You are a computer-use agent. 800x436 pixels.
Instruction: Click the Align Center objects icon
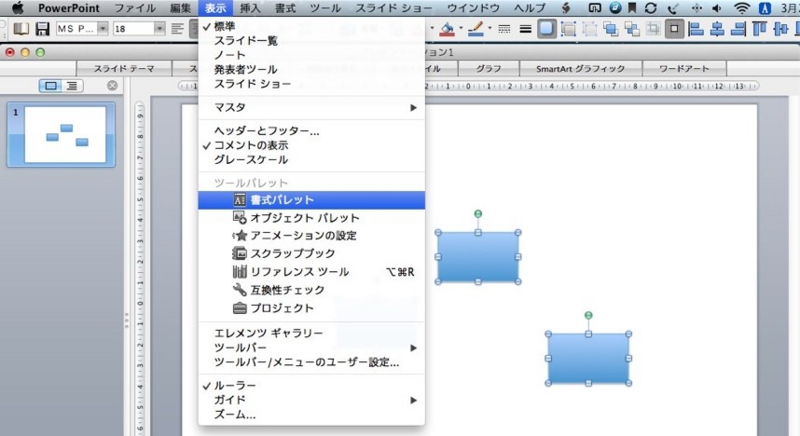717,29
